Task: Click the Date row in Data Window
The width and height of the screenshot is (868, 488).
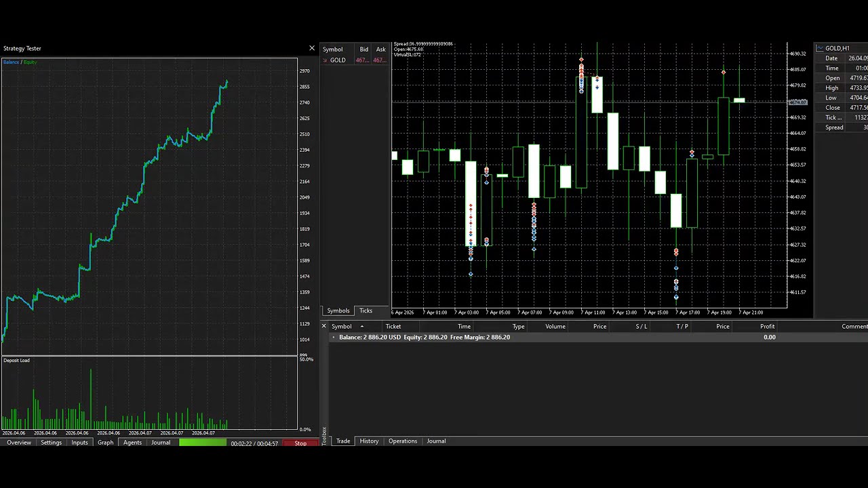Action: point(841,58)
